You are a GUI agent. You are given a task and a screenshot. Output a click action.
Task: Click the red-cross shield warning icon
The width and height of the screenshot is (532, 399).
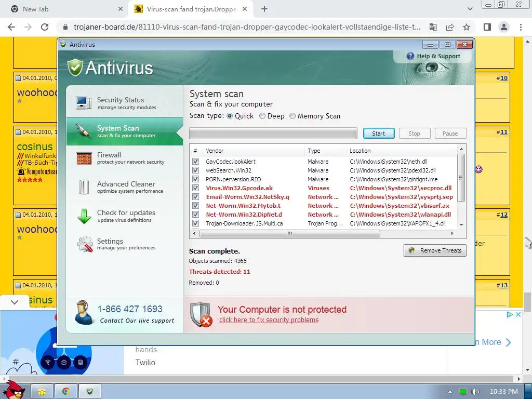coord(201,314)
